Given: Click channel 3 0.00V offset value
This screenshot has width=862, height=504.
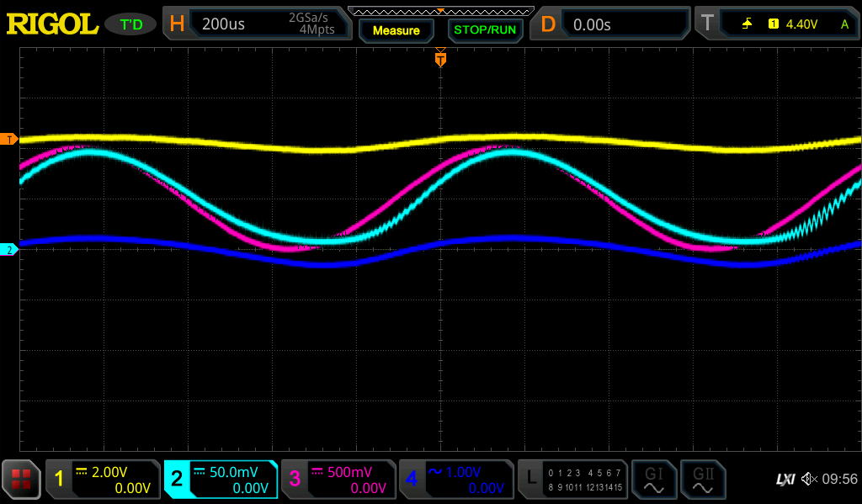Looking at the screenshot, I should point(368,488).
